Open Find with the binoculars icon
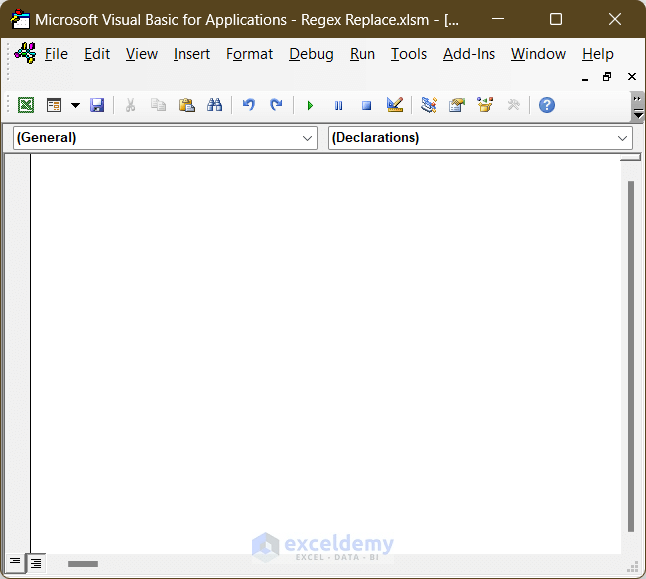646x579 pixels. coord(215,105)
